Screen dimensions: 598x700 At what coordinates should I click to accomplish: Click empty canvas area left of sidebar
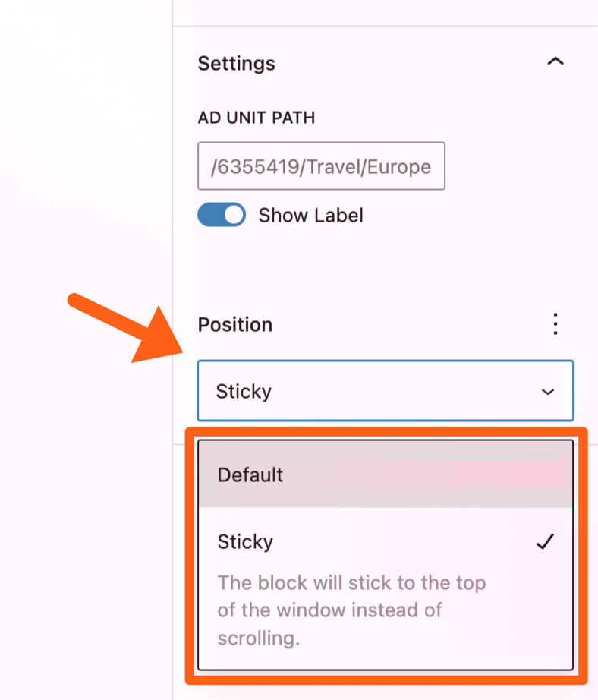pyautogui.click(x=83, y=152)
